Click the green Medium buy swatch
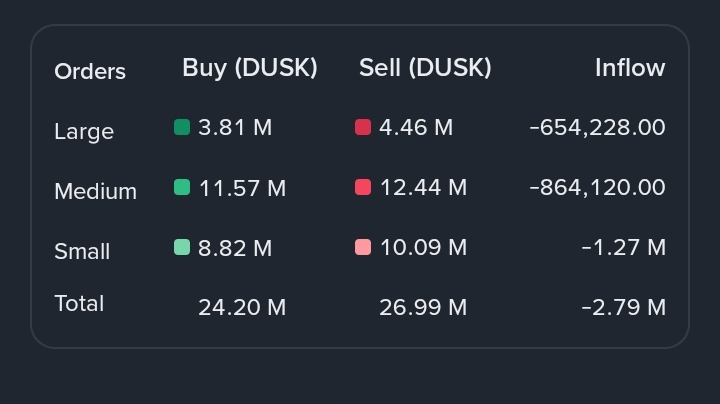Viewport: 720px width, 404px height. click(x=182, y=187)
